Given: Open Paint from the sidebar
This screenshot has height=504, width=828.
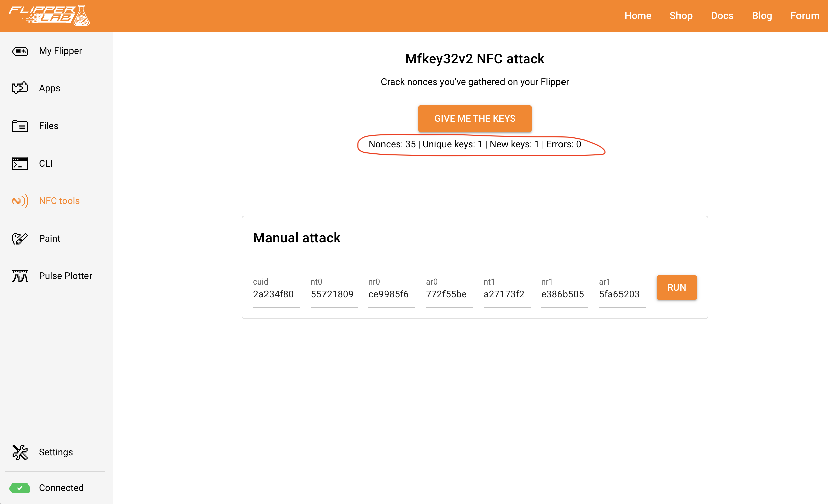Looking at the screenshot, I should pyautogui.click(x=56, y=239).
